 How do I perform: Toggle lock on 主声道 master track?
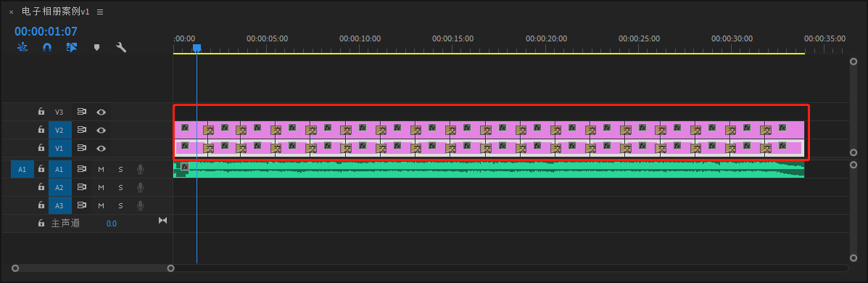point(41,223)
